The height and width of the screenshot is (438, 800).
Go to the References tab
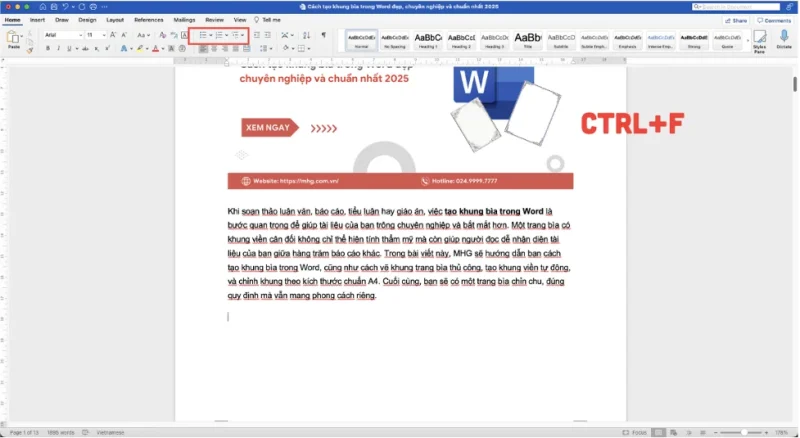coord(148,20)
